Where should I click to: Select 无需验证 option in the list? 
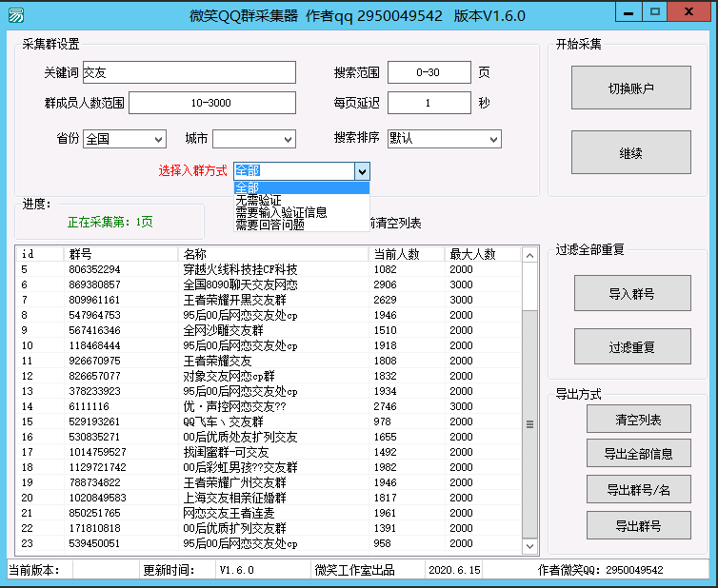tap(301, 200)
